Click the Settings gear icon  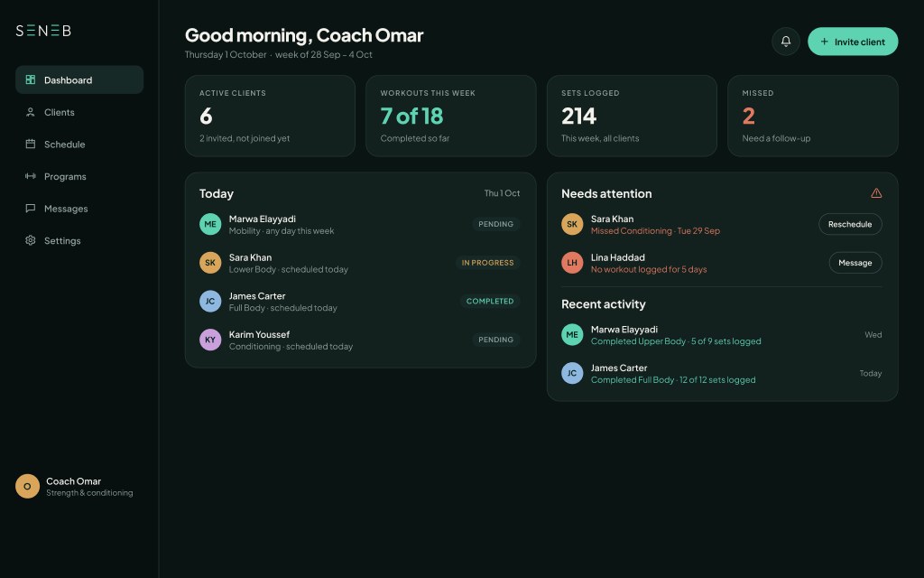click(x=31, y=240)
